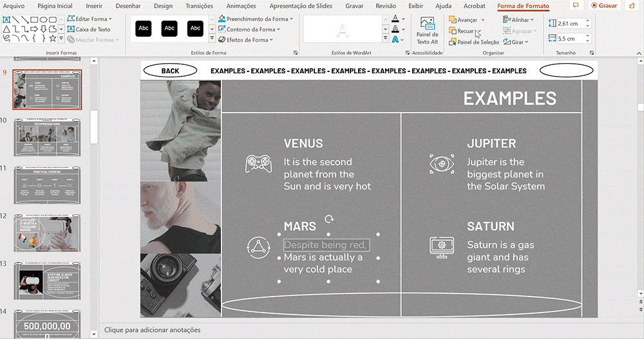Select the triangle shape

click(6, 29)
